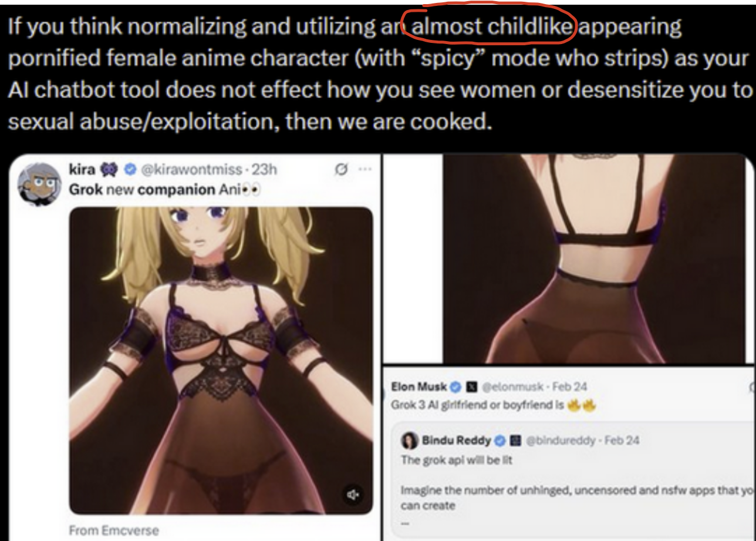Click the verified badge next to Elon Musk

point(456,387)
